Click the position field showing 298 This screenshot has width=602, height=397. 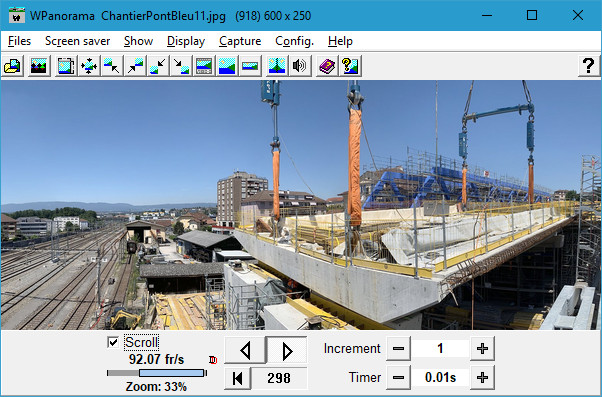279,378
